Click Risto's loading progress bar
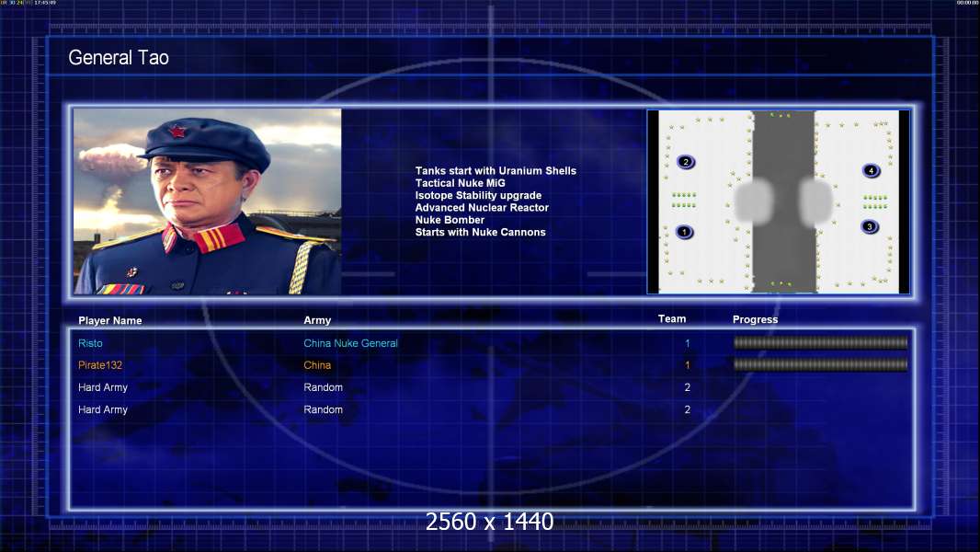Screen dimensions: 980x552 pyautogui.click(x=821, y=342)
